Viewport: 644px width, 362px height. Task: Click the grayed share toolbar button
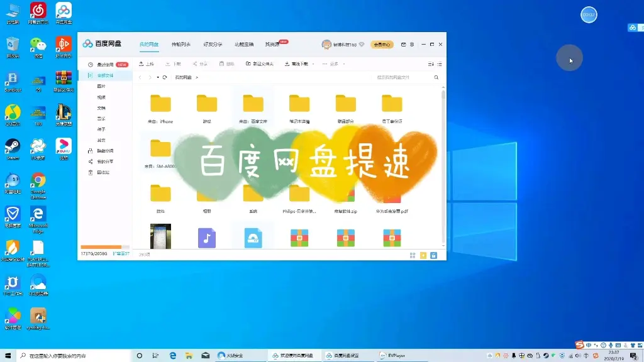tap(200, 64)
